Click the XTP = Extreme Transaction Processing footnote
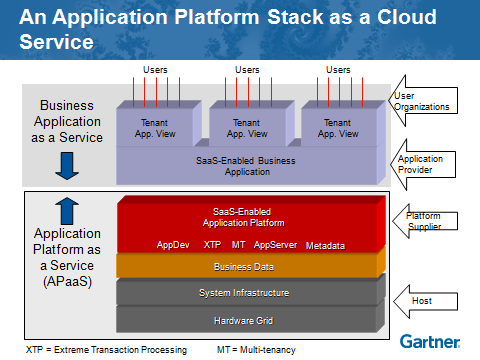 pyautogui.click(x=106, y=350)
